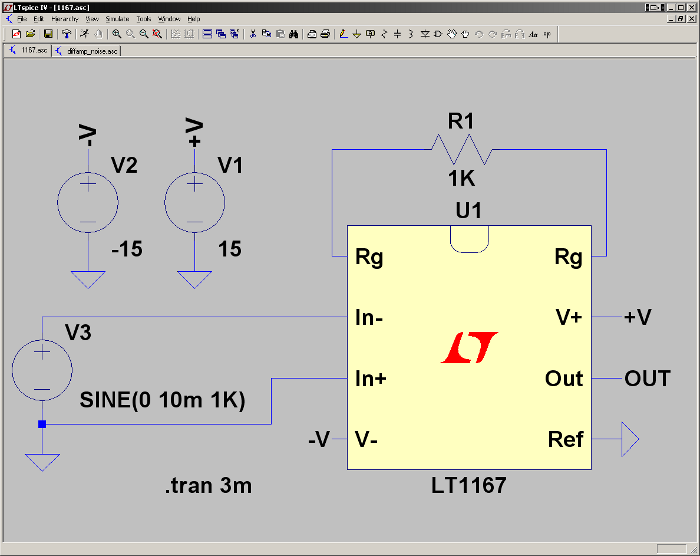The width and height of the screenshot is (700, 556).
Task: Open the Control Panel hammer icon
Action: click(67, 34)
